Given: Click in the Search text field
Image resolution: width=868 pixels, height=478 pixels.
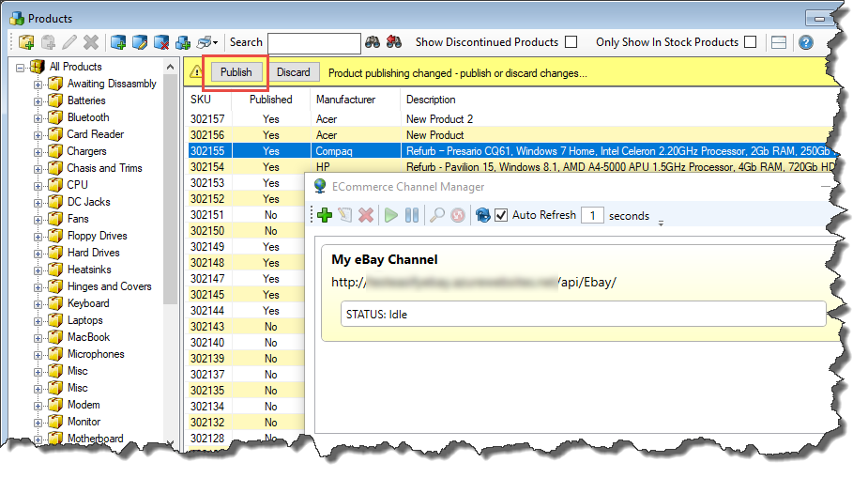Looking at the screenshot, I should click(x=313, y=42).
